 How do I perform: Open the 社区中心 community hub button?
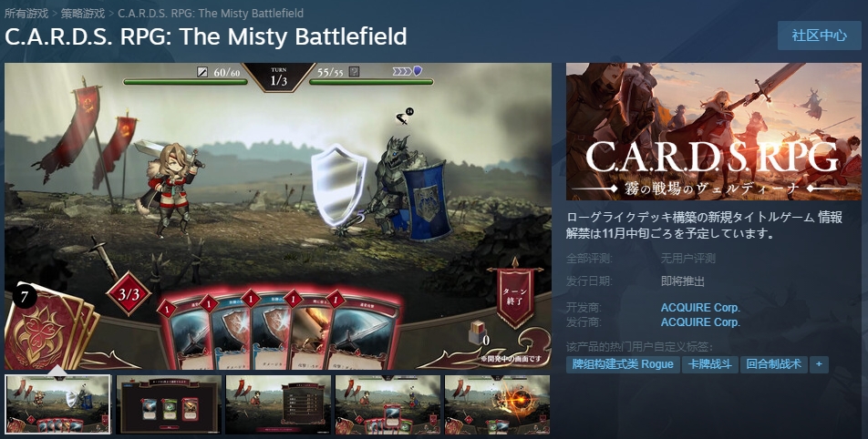click(x=819, y=36)
